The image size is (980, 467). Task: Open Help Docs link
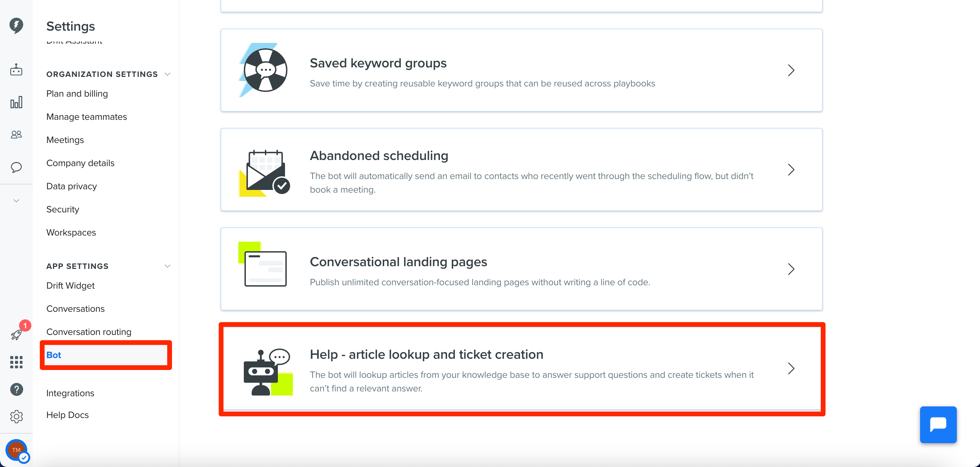pos(67,415)
